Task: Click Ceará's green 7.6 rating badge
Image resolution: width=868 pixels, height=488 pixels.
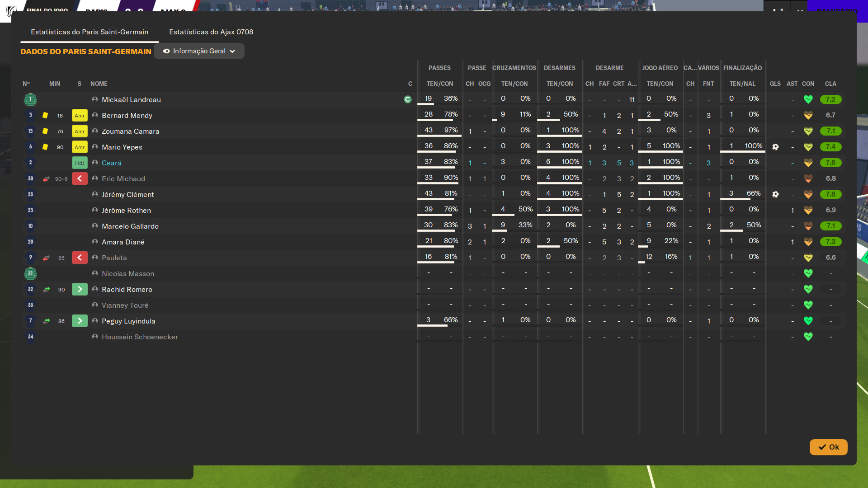Action: [830, 163]
